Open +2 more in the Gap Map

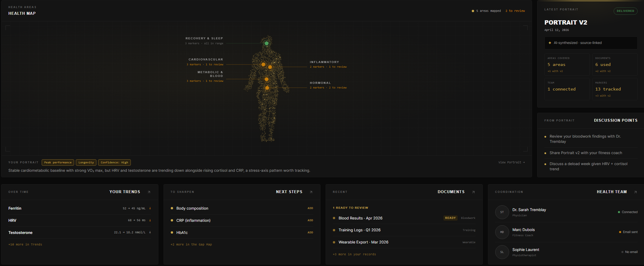(191, 245)
